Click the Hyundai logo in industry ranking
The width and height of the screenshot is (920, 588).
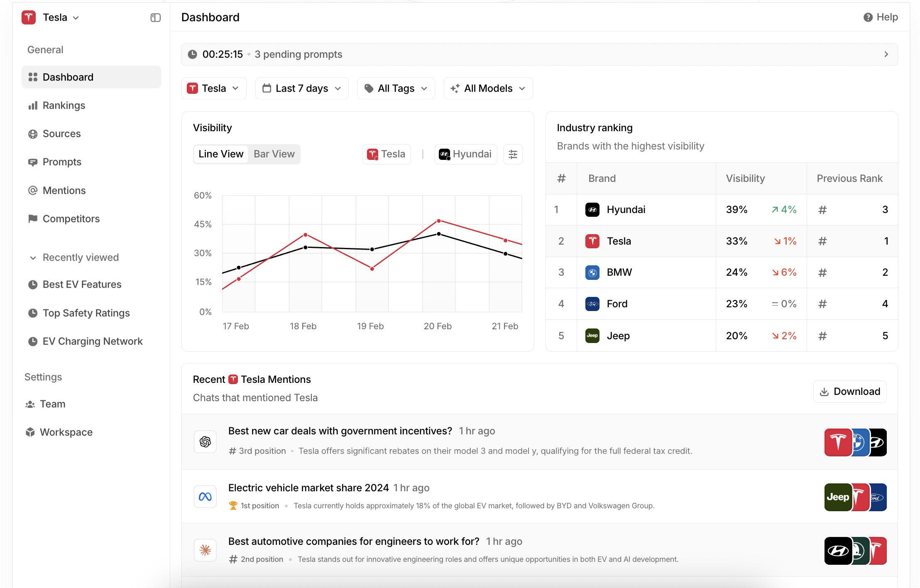pyautogui.click(x=592, y=210)
